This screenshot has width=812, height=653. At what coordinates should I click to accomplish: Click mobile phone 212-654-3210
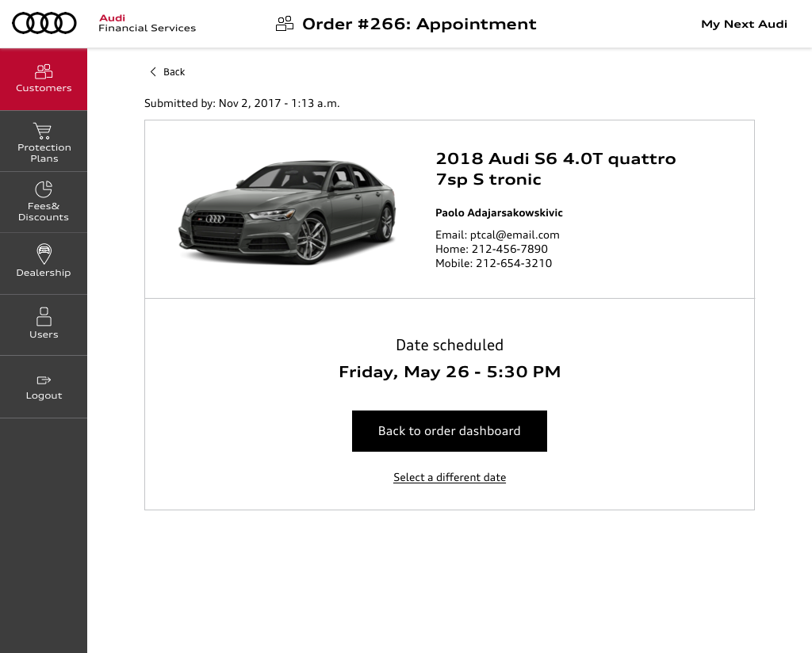(x=514, y=263)
